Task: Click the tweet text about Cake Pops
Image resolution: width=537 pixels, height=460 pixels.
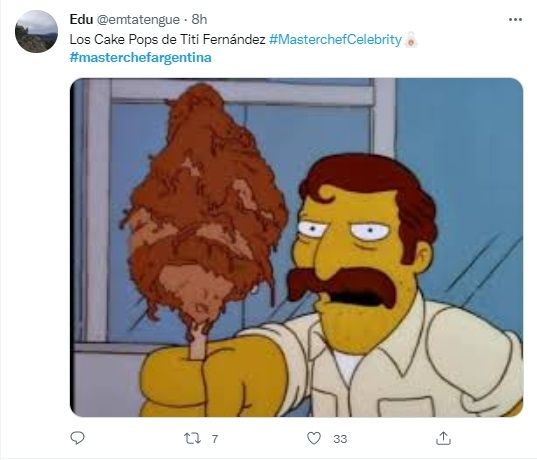Action: point(167,40)
